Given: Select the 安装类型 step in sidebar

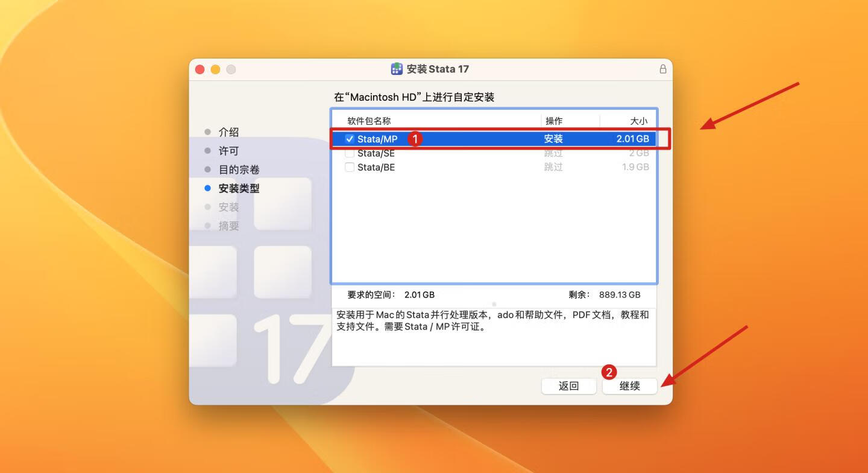Looking at the screenshot, I should tap(239, 188).
